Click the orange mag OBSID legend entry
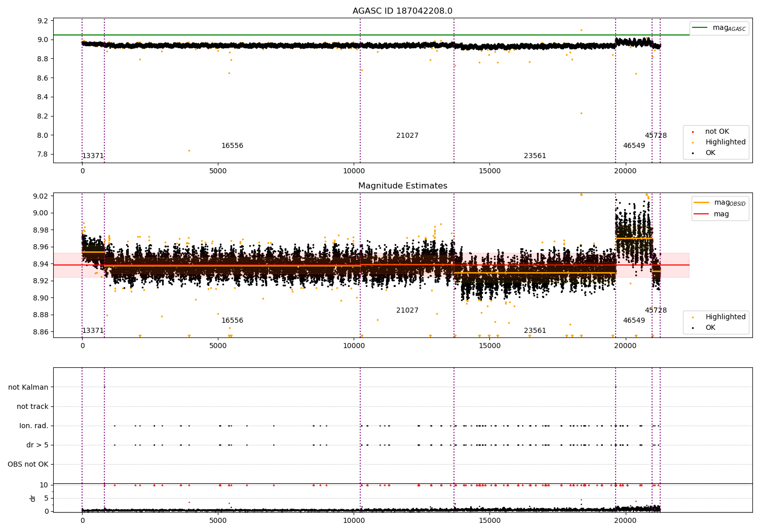The height and width of the screenshot is (532, 760). point(720,203)
